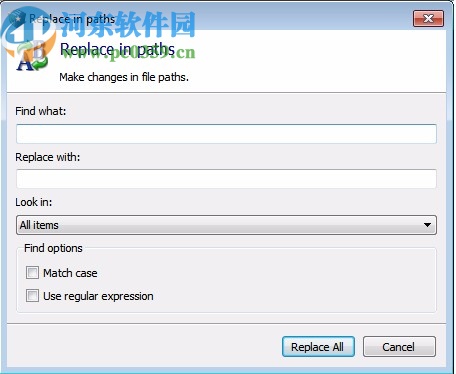
Task: Click the Cancel button
Action: tap(399, 347)
